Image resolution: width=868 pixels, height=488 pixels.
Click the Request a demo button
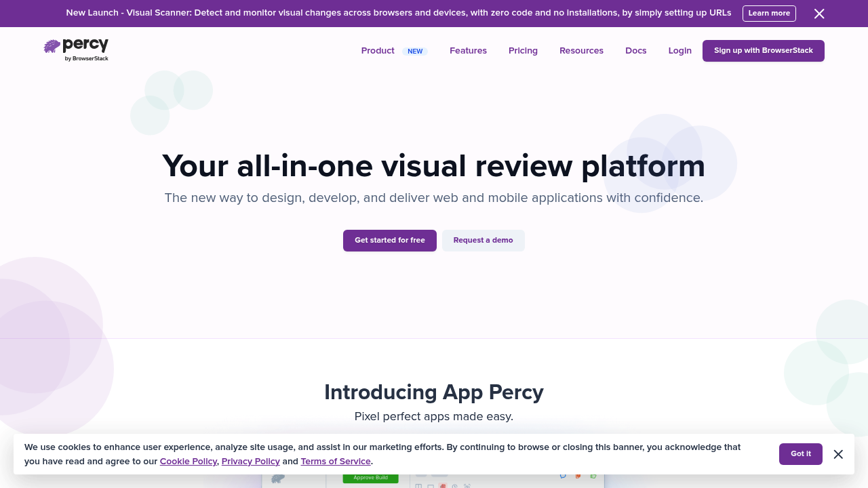coord(483,241)
